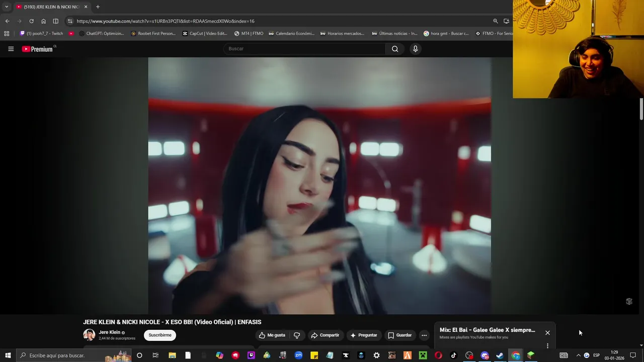The height and width of the screenshot is (362, 644).
Task: Ask about the video with Preguntar
Action: coord(364,335)
